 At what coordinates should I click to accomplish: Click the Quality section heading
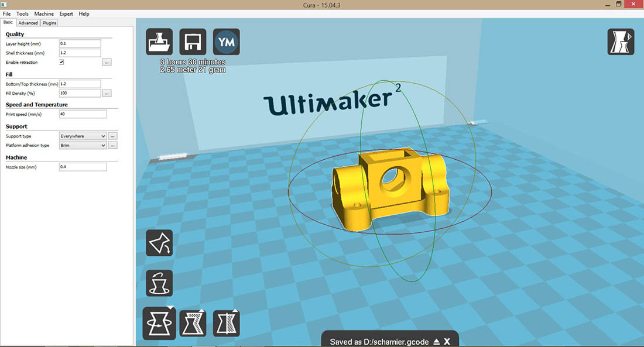(x=15, y=34)
